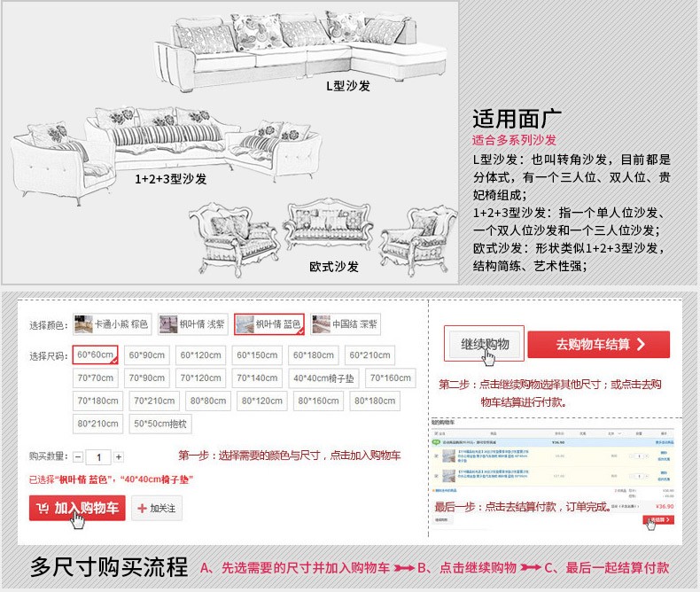Pick the 50*50cm抱枕 size option

[x=159, y=424]
